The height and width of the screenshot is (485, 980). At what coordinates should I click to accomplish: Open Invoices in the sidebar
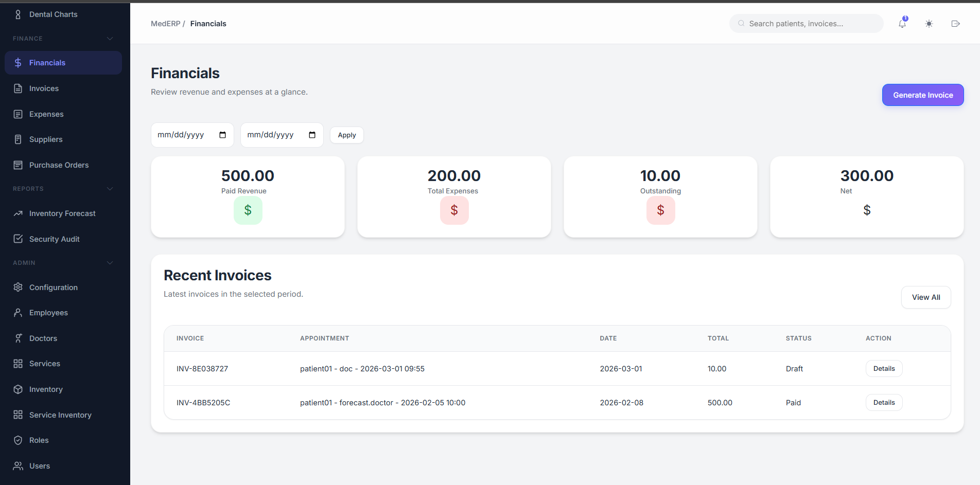(44, 88)
